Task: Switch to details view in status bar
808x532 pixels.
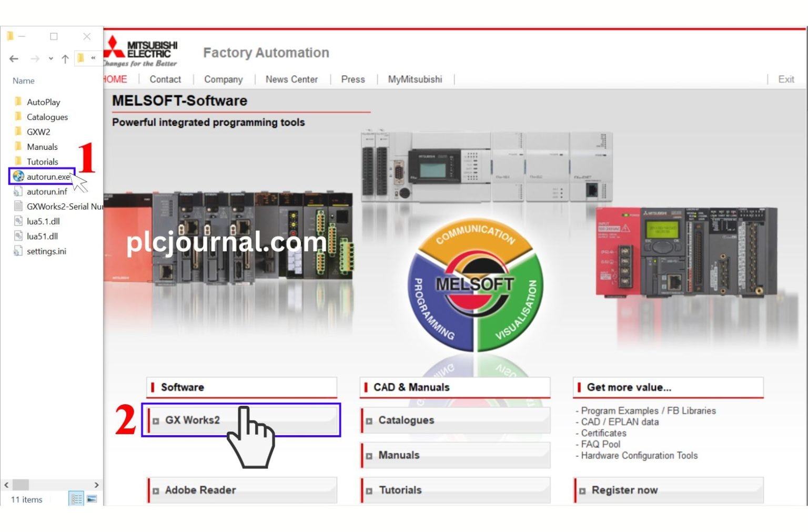Action: tap(76, 498)
